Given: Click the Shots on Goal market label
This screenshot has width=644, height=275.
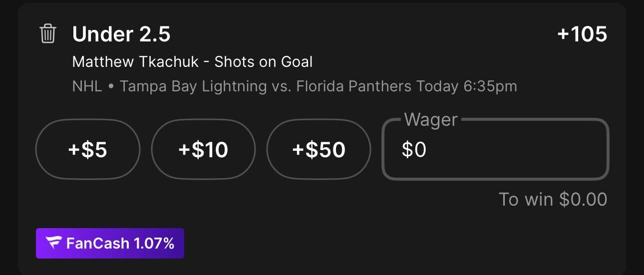Looking at the screenshot, I should point(264,62).
